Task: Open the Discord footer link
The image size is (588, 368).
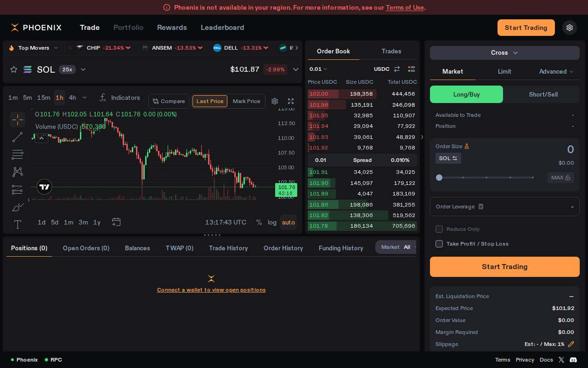Action: (573, 360)
